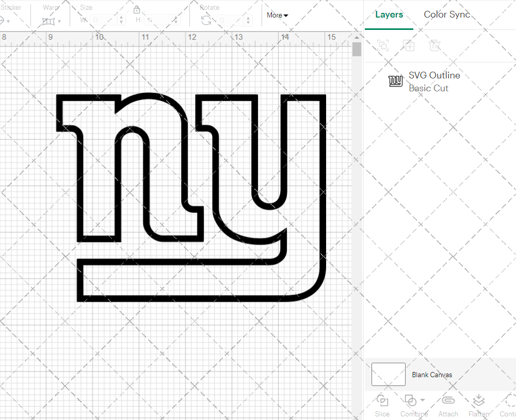Viewport: 516px width, 420px height.
Task: Click the Warp tool icon
Action: 49,22
